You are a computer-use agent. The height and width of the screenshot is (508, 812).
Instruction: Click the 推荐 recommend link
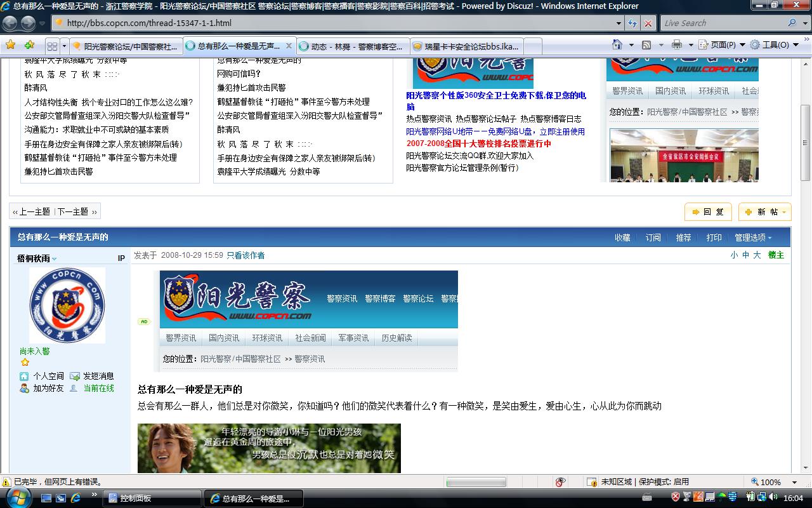click(684, 237)
